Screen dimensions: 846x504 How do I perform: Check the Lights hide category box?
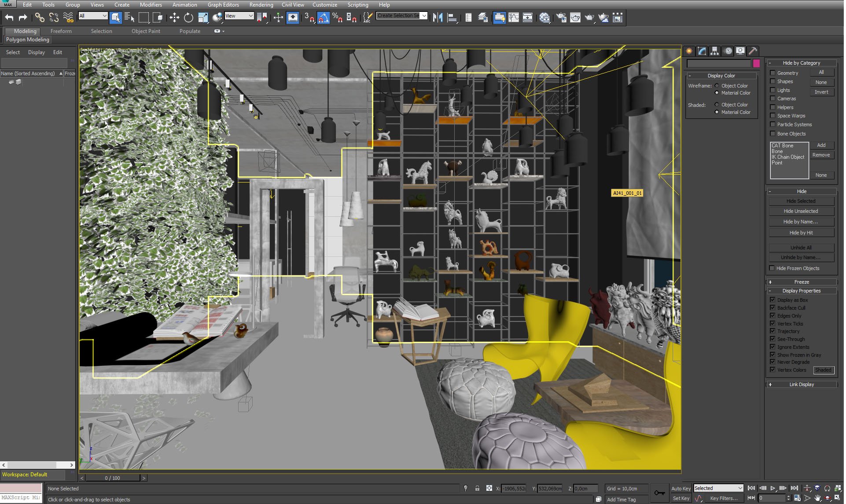[772, 90]
